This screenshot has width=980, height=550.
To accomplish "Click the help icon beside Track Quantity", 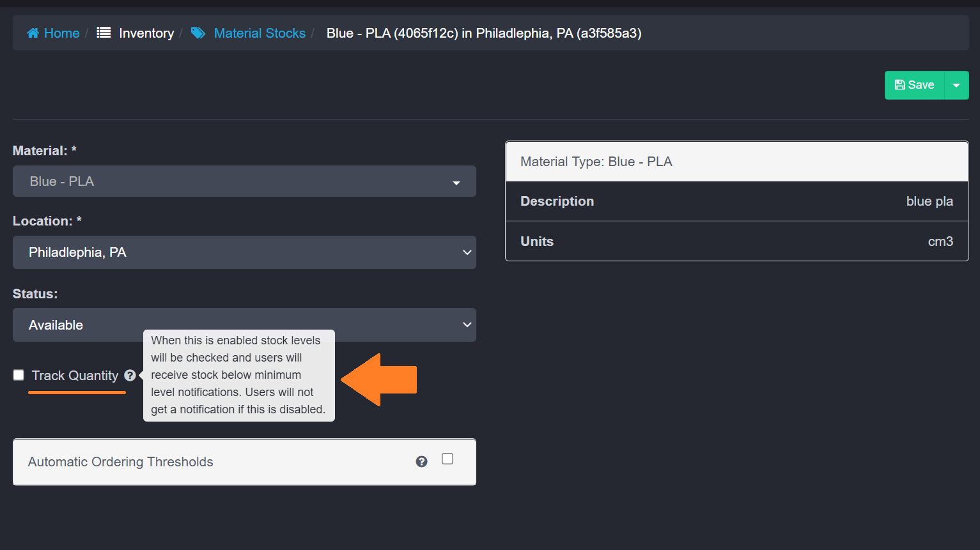I will tap(130, 376).
